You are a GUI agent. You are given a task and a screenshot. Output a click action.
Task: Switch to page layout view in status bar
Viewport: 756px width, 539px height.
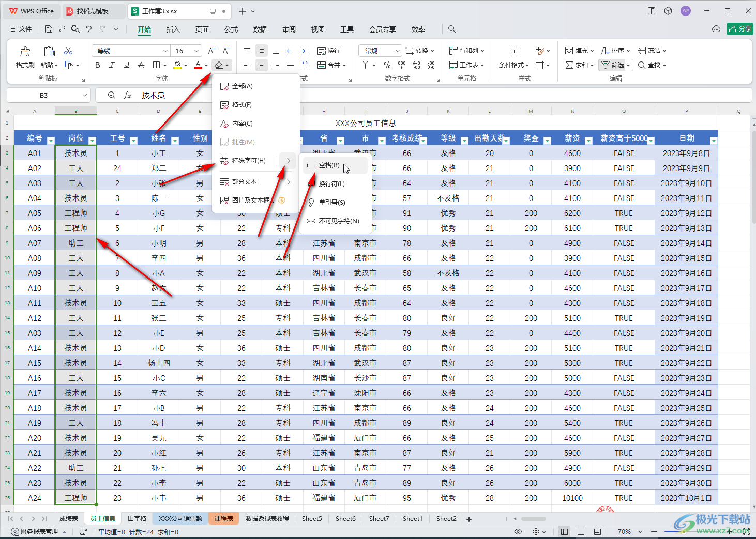[x=581, y=532]
